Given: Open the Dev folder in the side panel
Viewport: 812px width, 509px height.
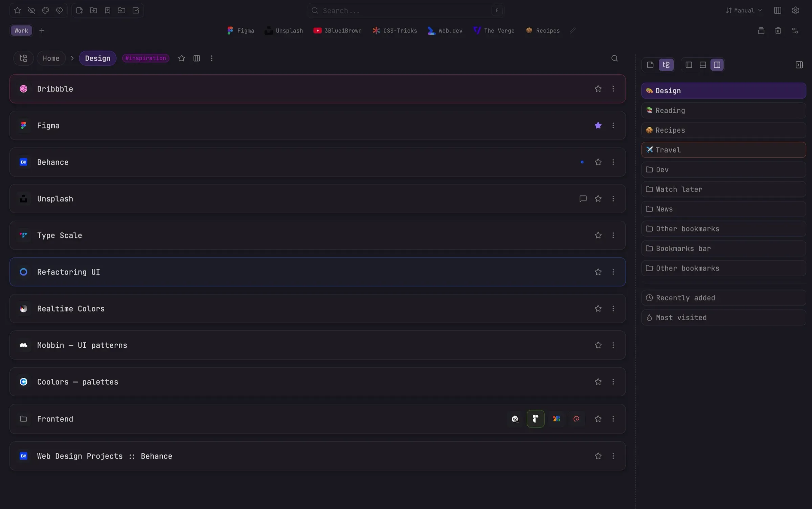Looking at the screenshot, I should tap(724, 170).
